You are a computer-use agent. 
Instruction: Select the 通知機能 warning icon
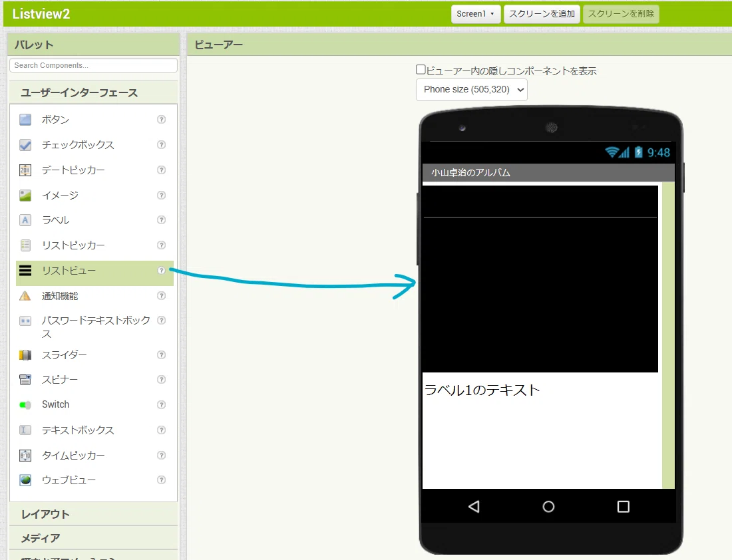[25, 296]
